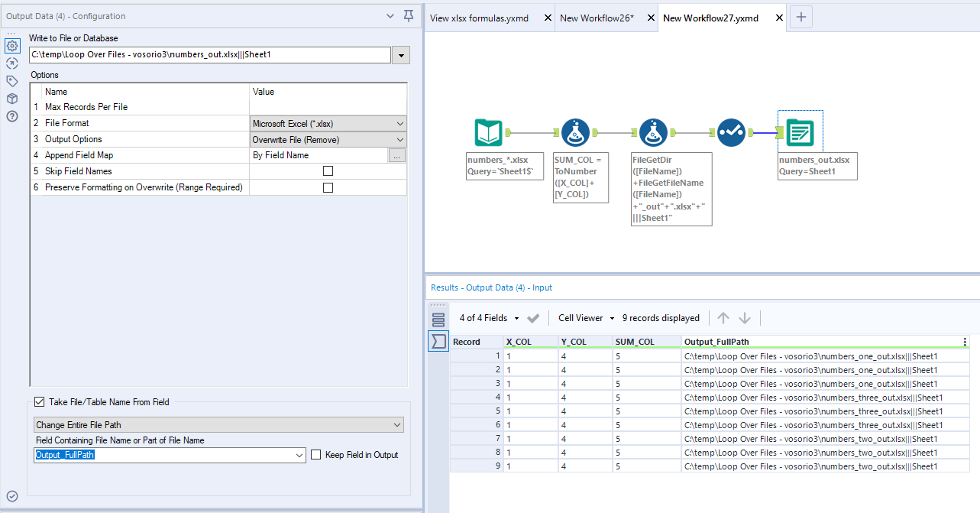The height and width of the screenshot is (513, 980).
Task: Uncheck Take File/Table Name From Field
Action: click(x=40, y=402)
